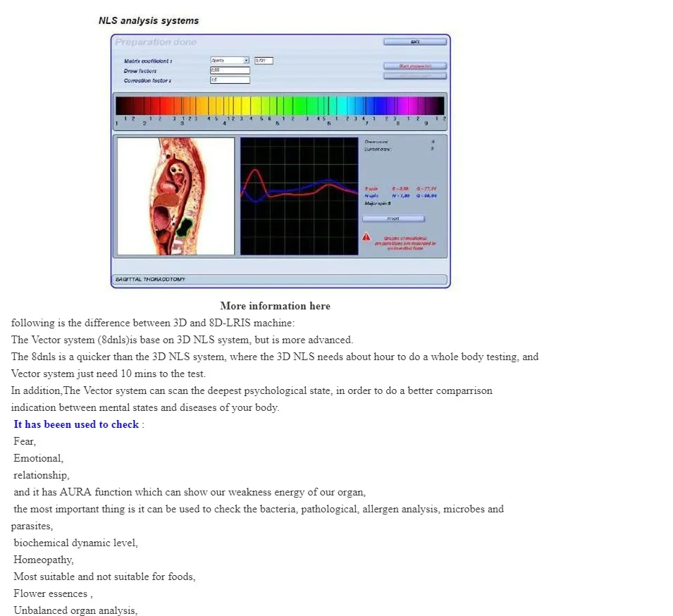Click the rainbow spectrum color bar
This screenshot has height=616, width=673.
[280, 106]
